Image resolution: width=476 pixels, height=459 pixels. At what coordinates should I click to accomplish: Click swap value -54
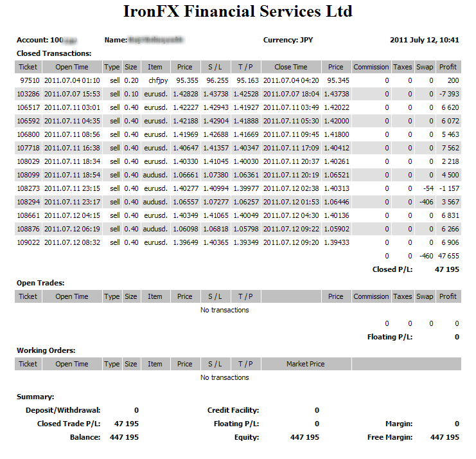coord(428,188)
